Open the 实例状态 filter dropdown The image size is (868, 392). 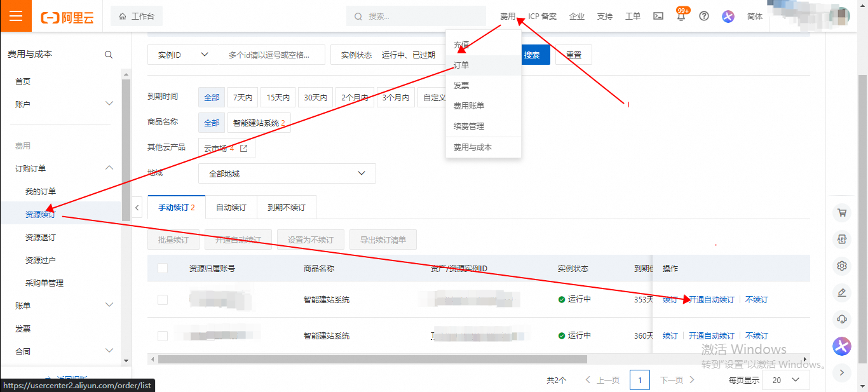(x=388, y=55)
